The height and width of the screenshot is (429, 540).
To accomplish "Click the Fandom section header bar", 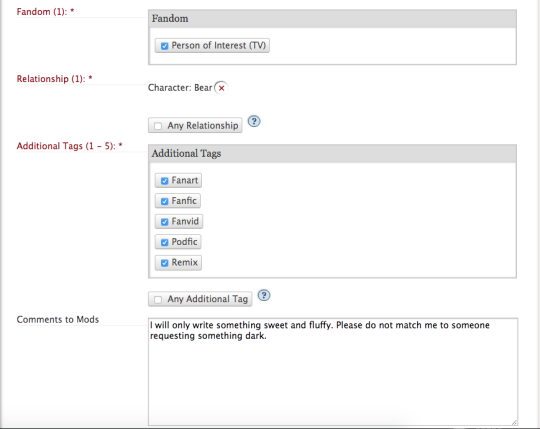I will coord(332,19).
